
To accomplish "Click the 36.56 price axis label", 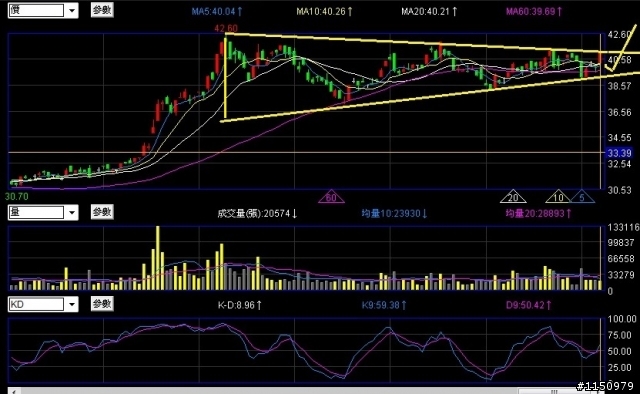I will (620, 112).
